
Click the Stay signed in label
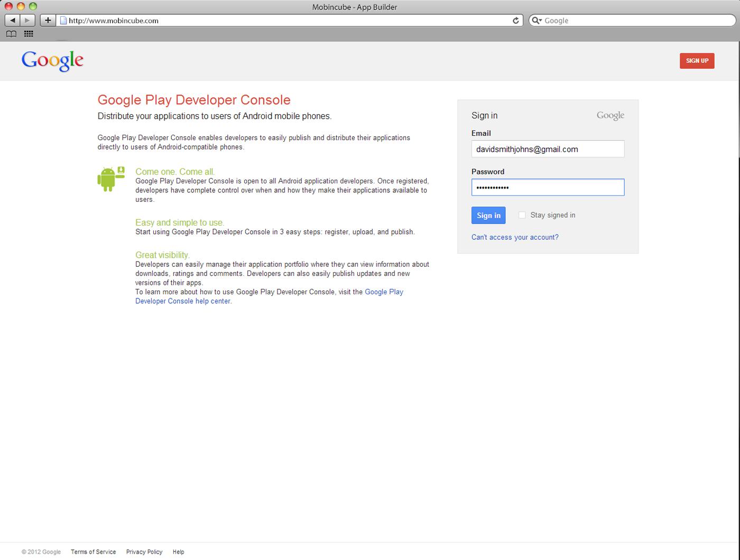tap(553, 215)
